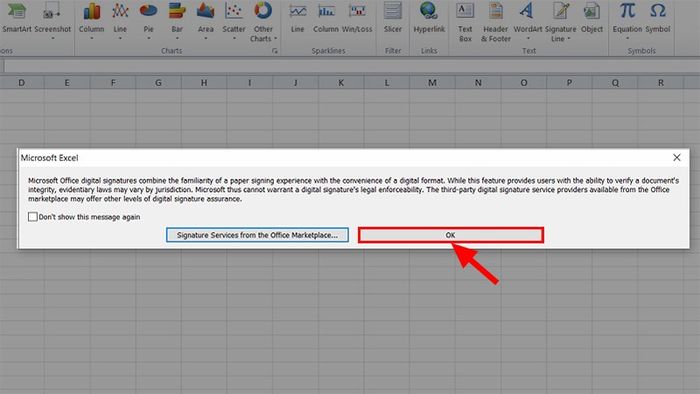The height and width of the screenshot is (394, 700).
Task: Expand the Signature Line dropdown arrow
Action: click(569, 39)
